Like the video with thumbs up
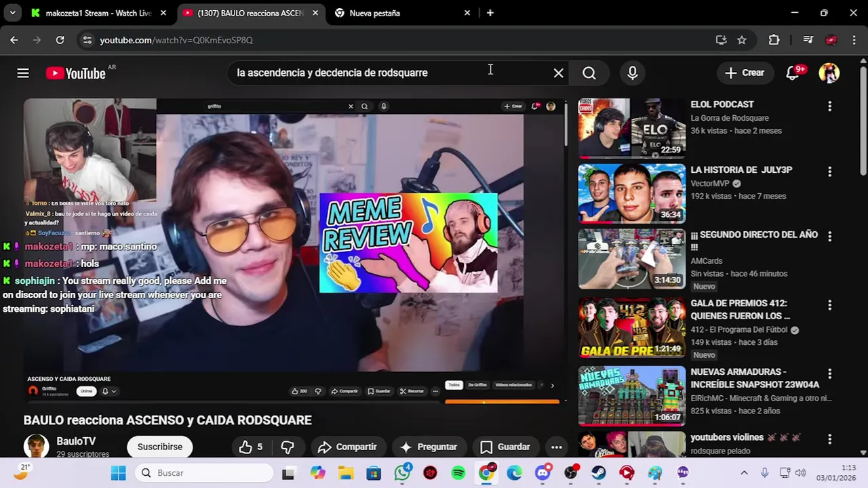The height and width of the screenshot is (488, 868). coord(250,447)
